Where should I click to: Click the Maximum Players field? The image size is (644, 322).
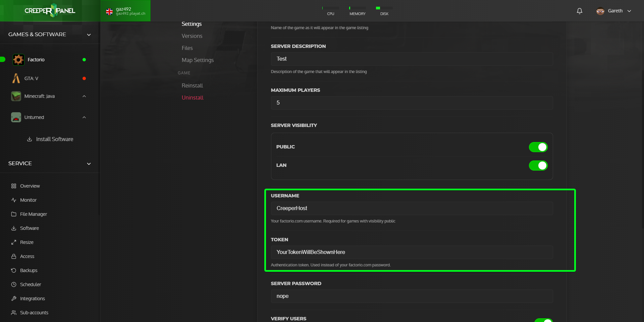412,103
